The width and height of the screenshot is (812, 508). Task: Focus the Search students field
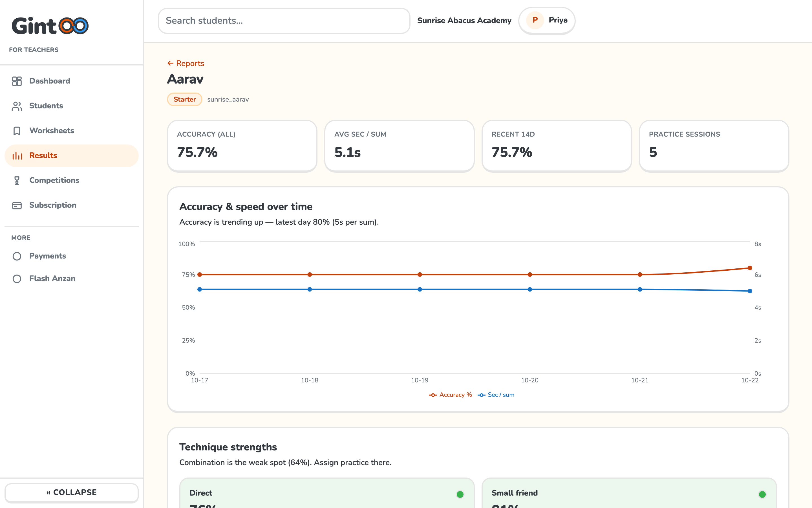click(x=284, y=21)
